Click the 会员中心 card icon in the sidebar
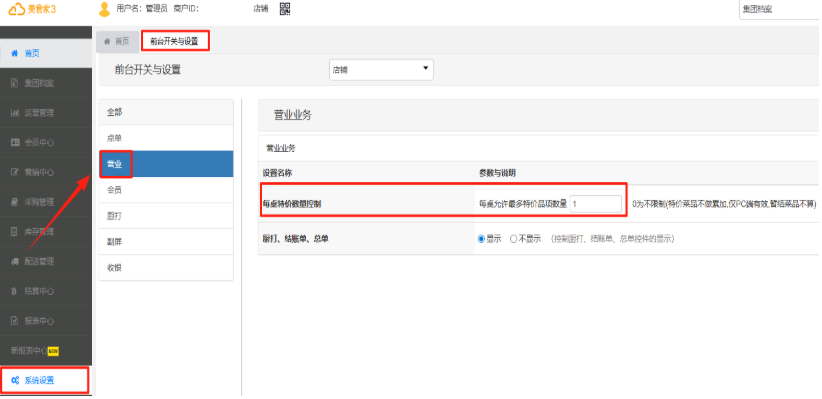822x399 pixels. [15, 143]
